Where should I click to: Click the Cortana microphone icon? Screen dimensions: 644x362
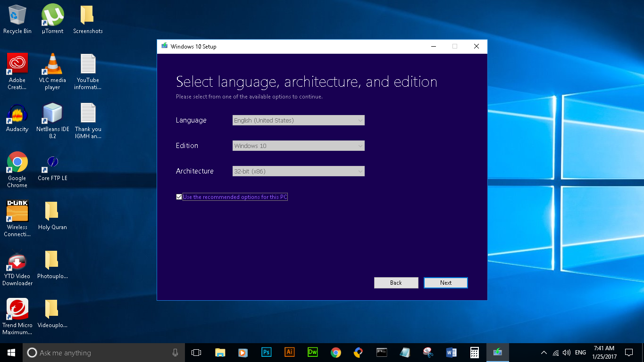pos(176,353)
